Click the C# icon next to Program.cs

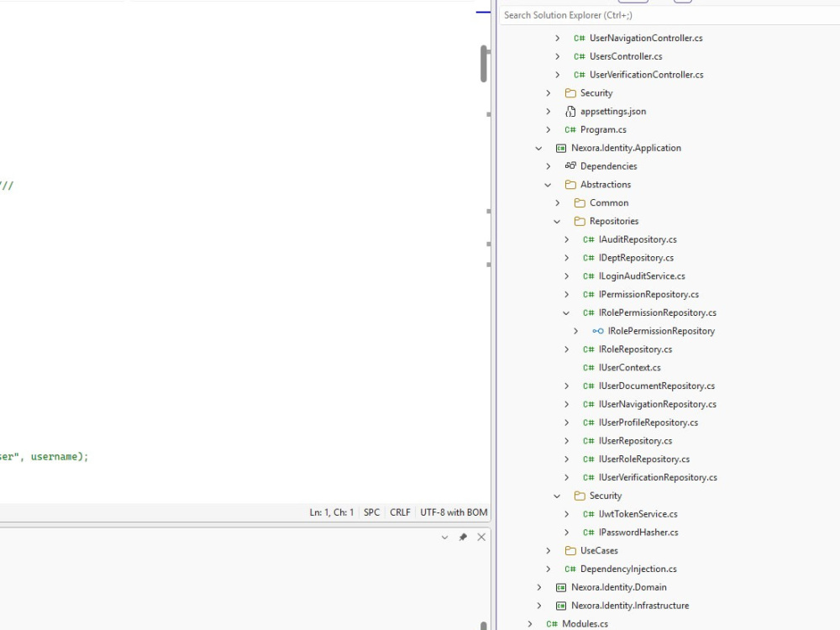click(570, 129)
